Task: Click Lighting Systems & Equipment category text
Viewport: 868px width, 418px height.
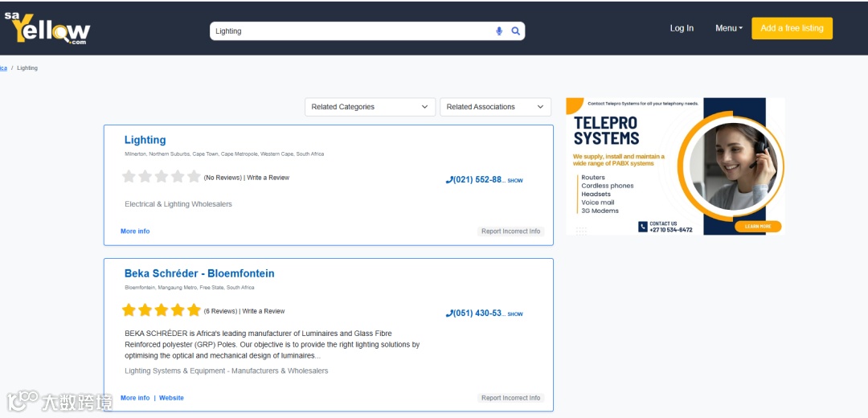Action: pos(227,371)
